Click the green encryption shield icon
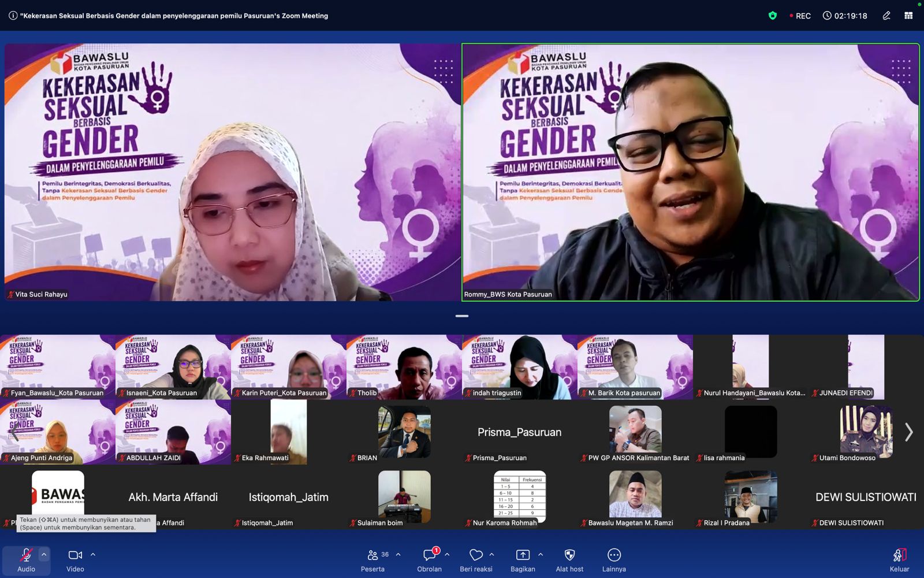Image resolution: width=924 pixels, height=578 pixels. click(x=773, y=16)
